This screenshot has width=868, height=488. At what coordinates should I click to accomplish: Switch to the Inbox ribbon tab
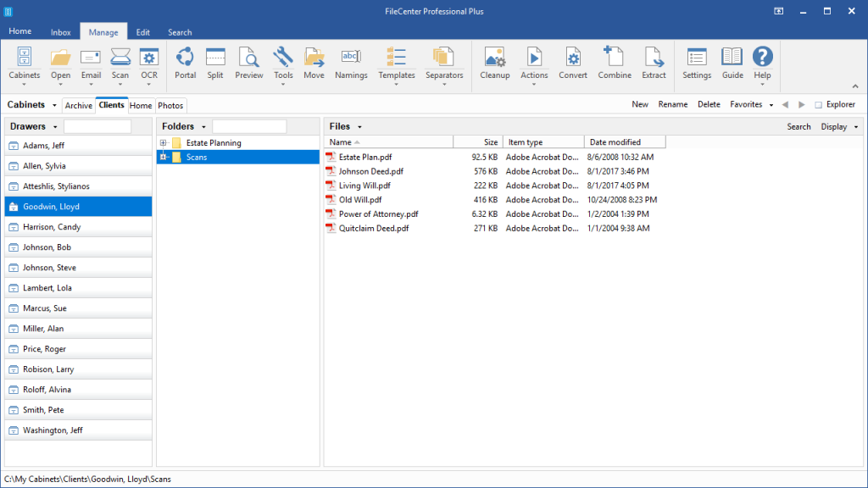click(61, 32)
